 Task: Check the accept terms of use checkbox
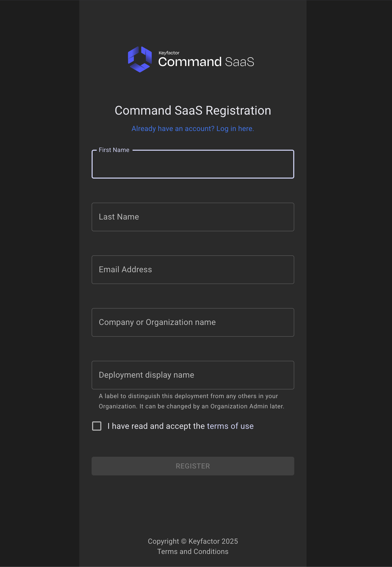[x=97, y=426]
